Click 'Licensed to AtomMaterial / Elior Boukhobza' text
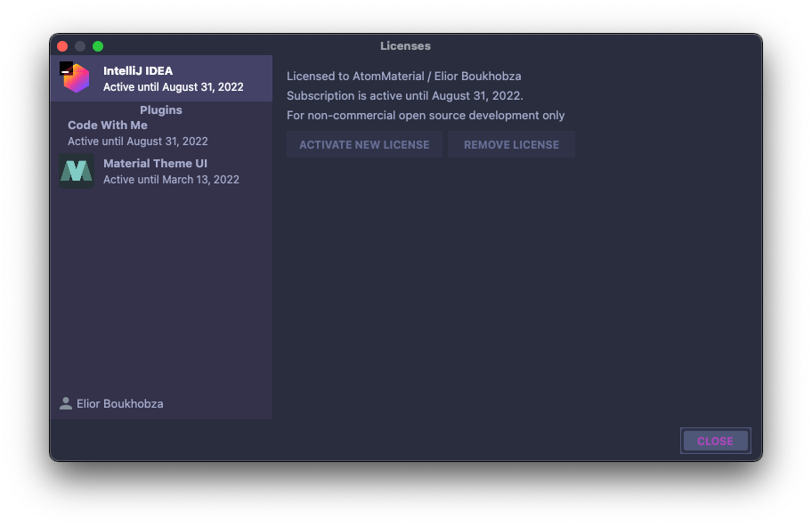The width and height of the screenshot is (812, 527). [404, 76]
